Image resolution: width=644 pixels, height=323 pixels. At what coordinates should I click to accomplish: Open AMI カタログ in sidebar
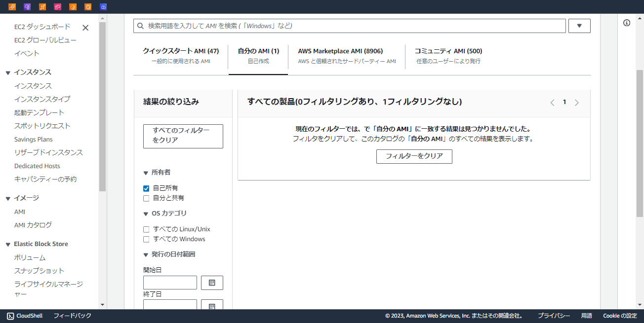(x=33, y=225)
